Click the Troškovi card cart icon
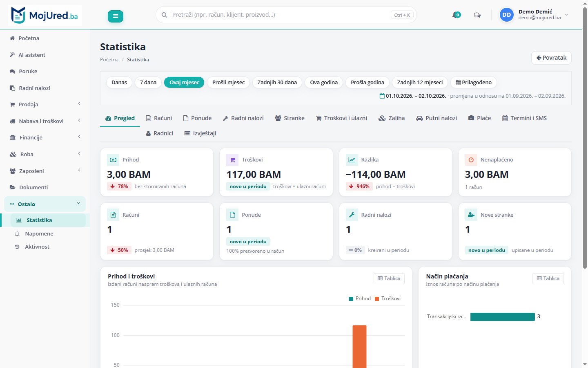This screenshot has width=588, height=368. (232, 160)
